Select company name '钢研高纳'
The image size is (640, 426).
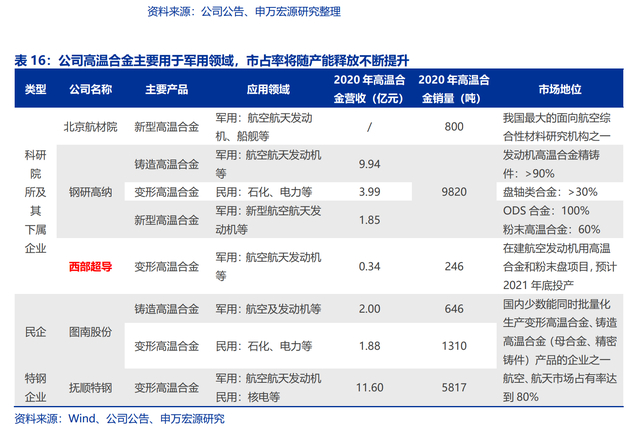tap(90, 192)
